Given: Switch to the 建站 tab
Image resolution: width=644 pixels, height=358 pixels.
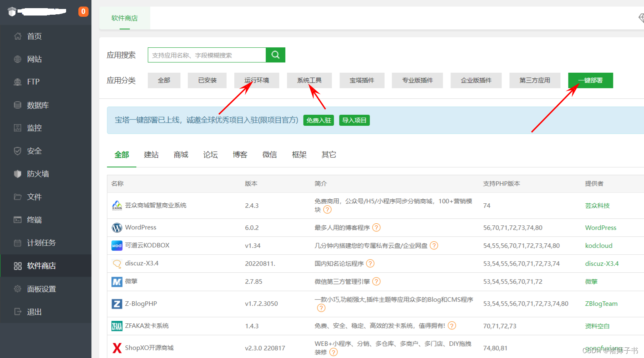Looking at the screenshot, I should 151,155.
